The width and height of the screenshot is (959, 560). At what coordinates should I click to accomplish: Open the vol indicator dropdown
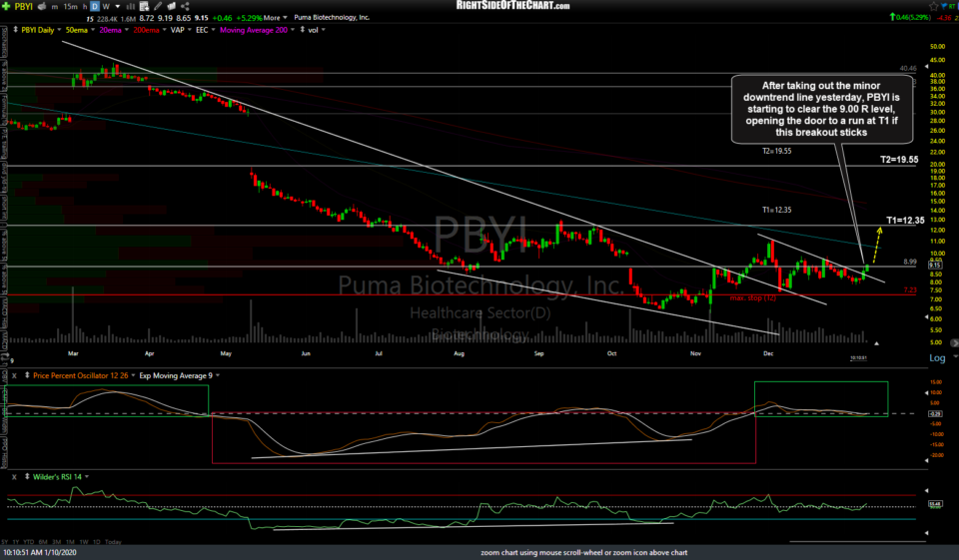click(x=324, y=30)
